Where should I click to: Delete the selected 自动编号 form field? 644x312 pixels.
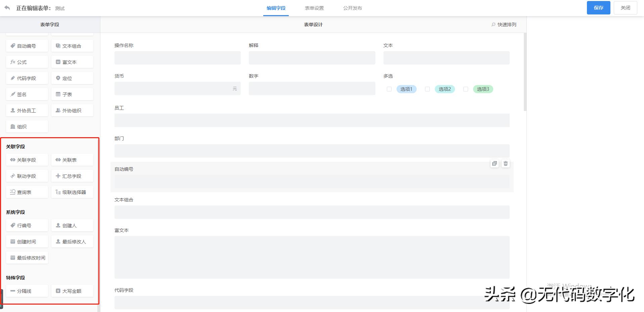coord(506,164)
